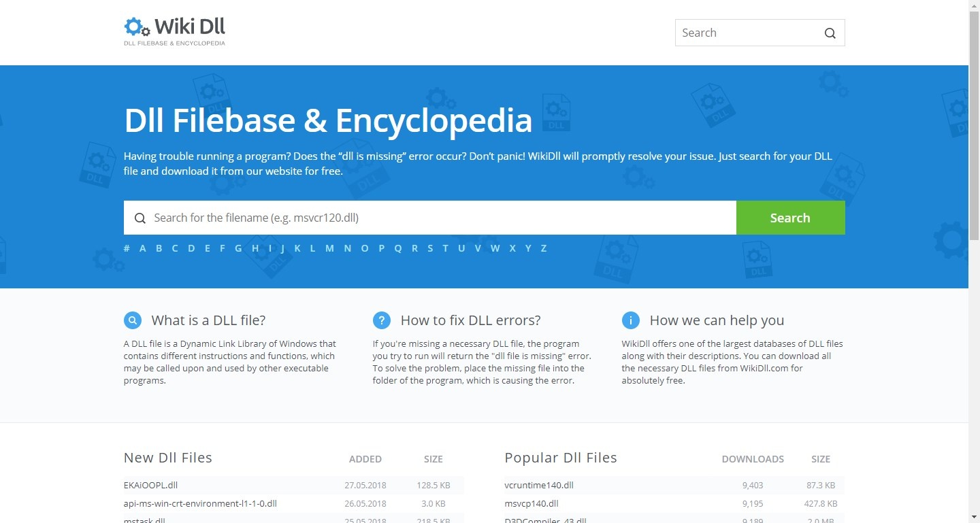Browse DLL files starting with Q

(x=398, y=248)
